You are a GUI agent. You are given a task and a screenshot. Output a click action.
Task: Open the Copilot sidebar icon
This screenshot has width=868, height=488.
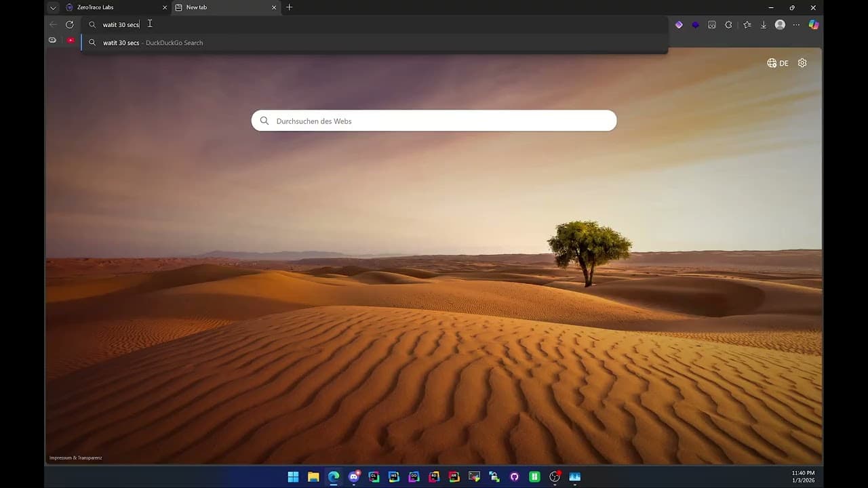[814, 24]
